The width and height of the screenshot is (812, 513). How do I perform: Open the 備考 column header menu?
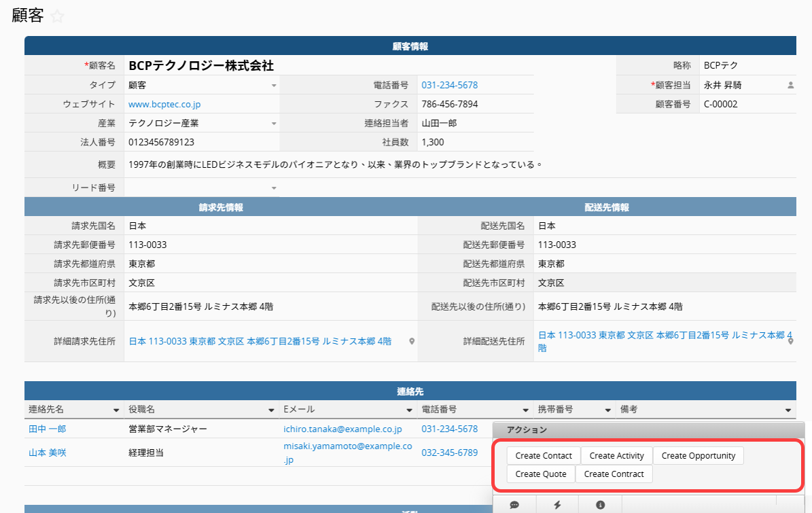click(x=788, y=410)
